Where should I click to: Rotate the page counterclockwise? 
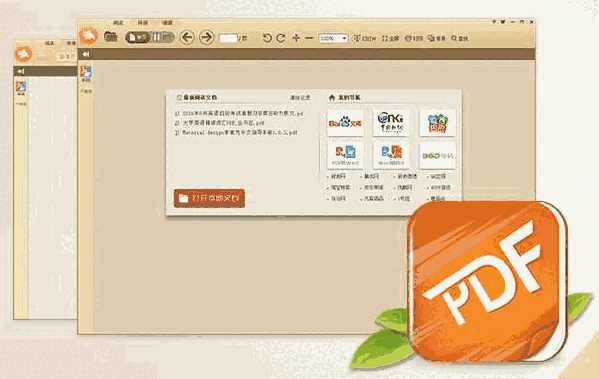pos(267,38)
